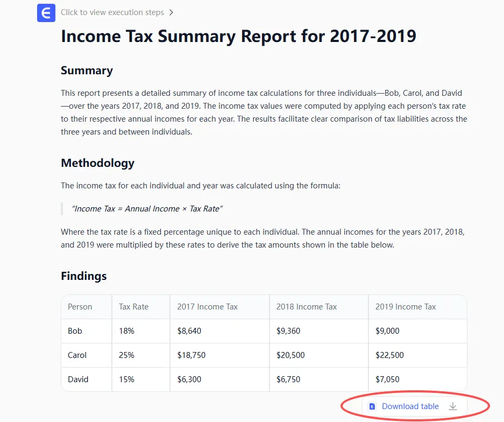504x422 pixels.
Task: Click the $22,500 cell in the table
Action: [x=389, y=355]
